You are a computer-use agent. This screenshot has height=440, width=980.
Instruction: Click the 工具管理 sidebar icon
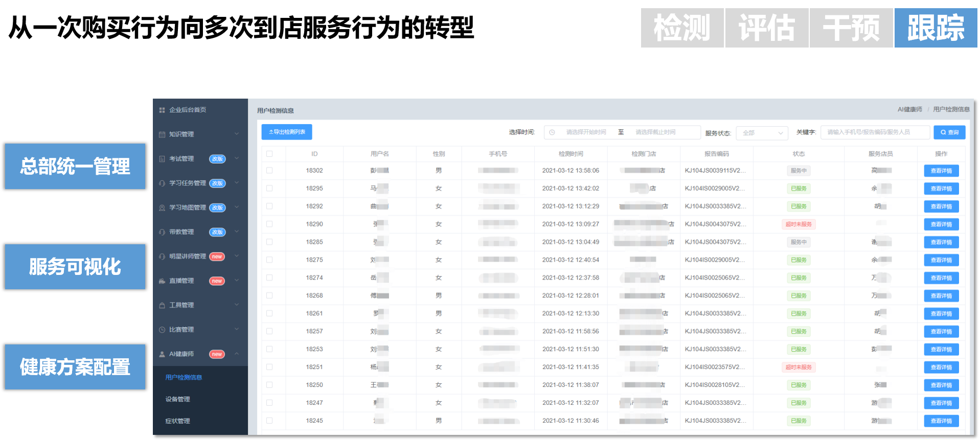pyautogui.click(x=162, y=305)
